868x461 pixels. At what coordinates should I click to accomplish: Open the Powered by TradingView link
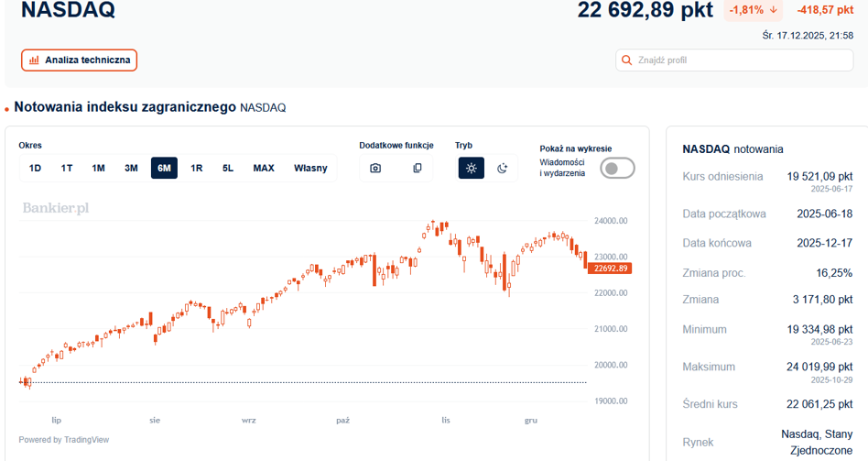point(64,439)
